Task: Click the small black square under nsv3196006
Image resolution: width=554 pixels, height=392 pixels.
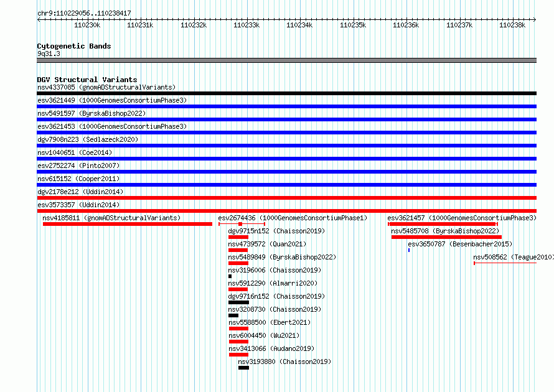Action: [230, 276]
